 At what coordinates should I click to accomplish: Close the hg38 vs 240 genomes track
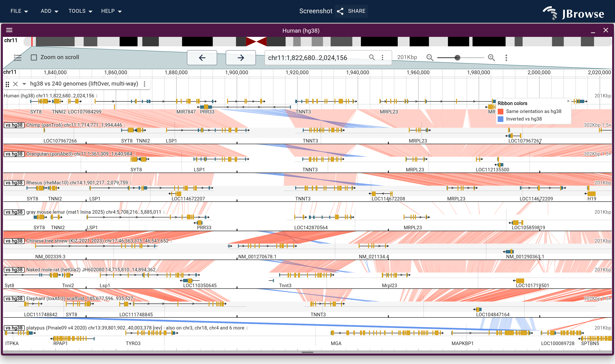point(15,84)
